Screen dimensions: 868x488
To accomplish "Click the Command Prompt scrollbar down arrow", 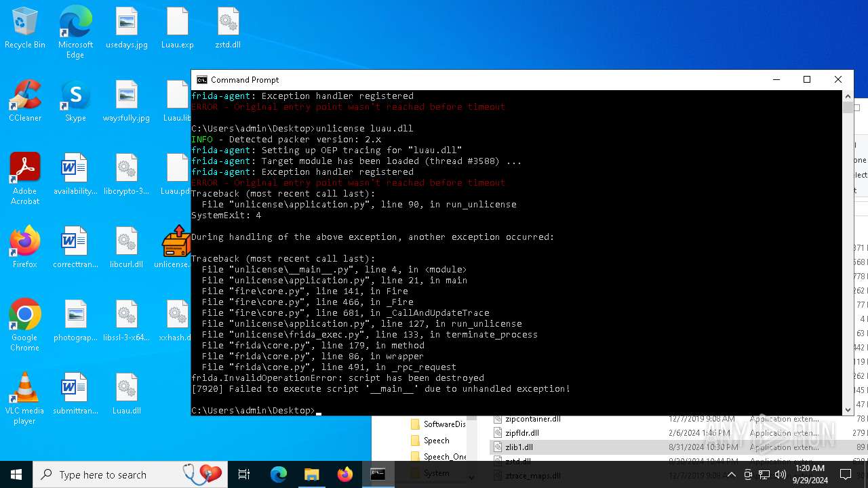I will click(x=848, y=409).
